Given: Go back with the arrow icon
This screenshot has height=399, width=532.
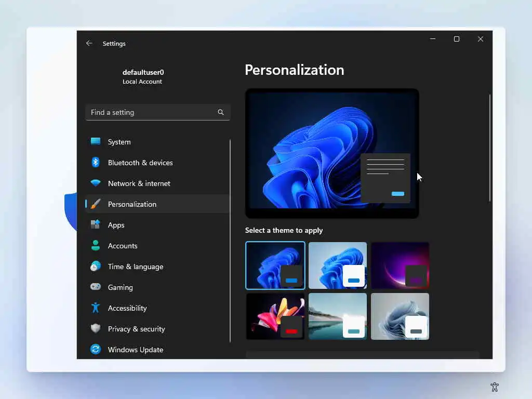Looking at the screenshot, I should point(89,44).
